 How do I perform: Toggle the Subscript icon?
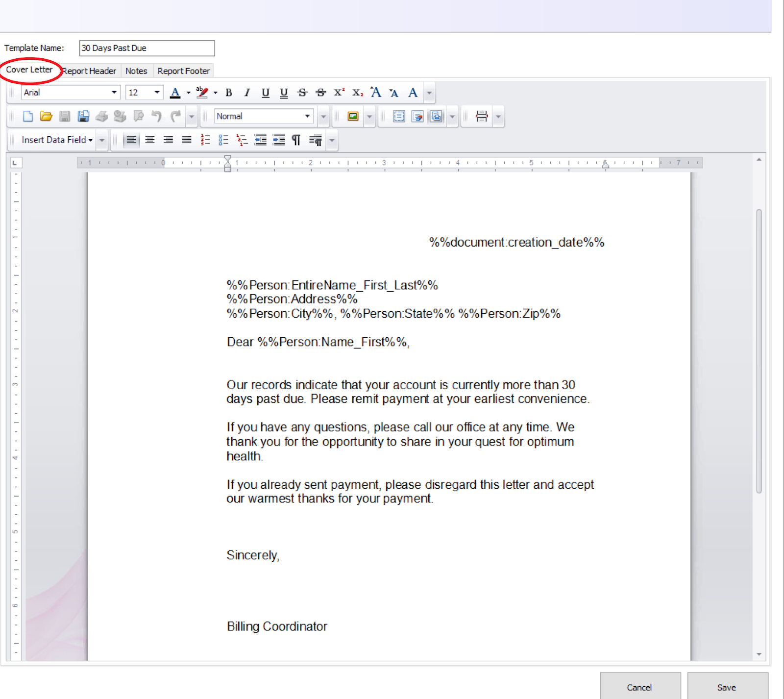click(357, 92)
